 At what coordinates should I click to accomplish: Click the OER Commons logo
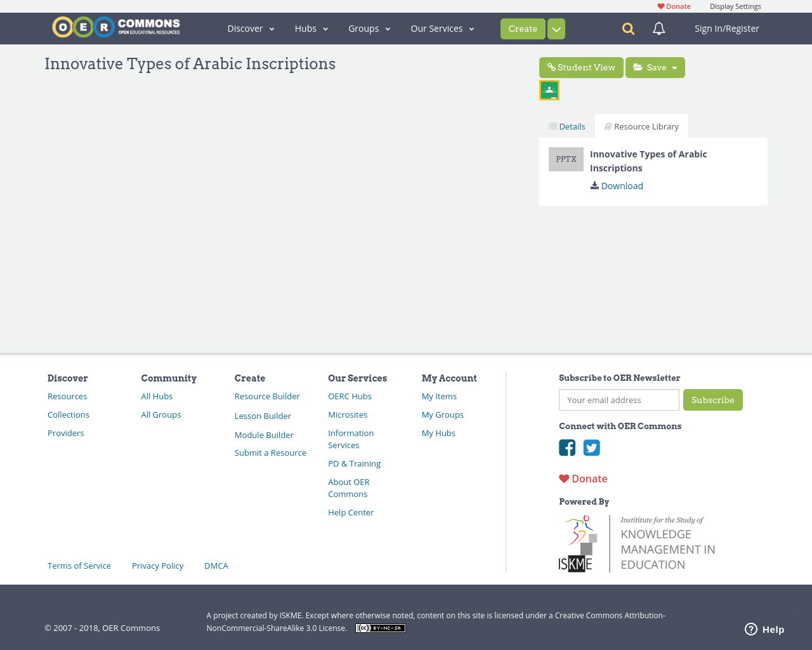click(x=115, y=27)
